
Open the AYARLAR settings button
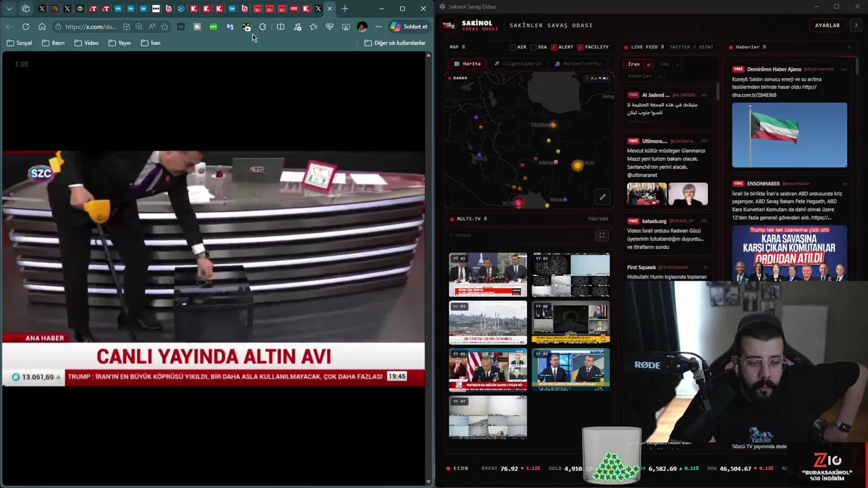coord(827,25)
